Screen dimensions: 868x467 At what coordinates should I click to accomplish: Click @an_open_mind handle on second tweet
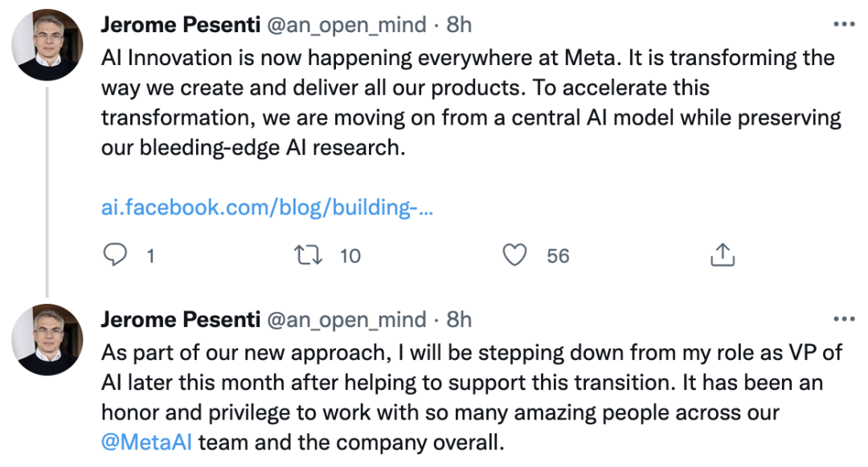coord(346,320)
